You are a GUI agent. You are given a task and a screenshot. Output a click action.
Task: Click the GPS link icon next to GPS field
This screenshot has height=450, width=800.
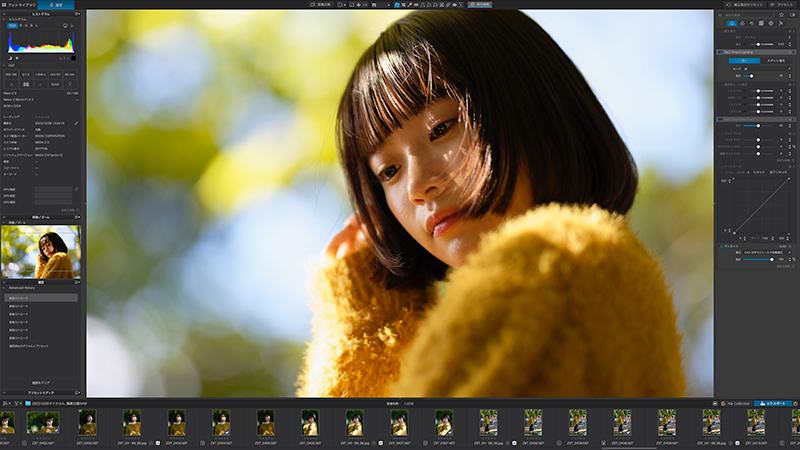pos(77,189)
